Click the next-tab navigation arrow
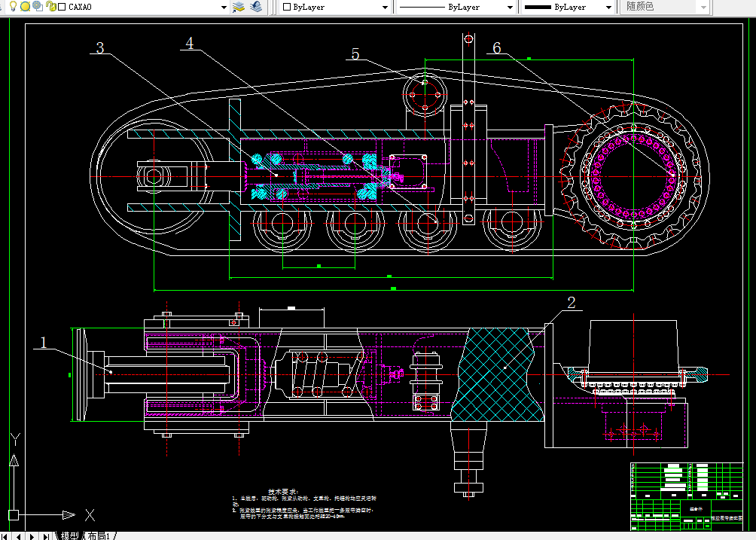756x540 pixels. point(32,536)
